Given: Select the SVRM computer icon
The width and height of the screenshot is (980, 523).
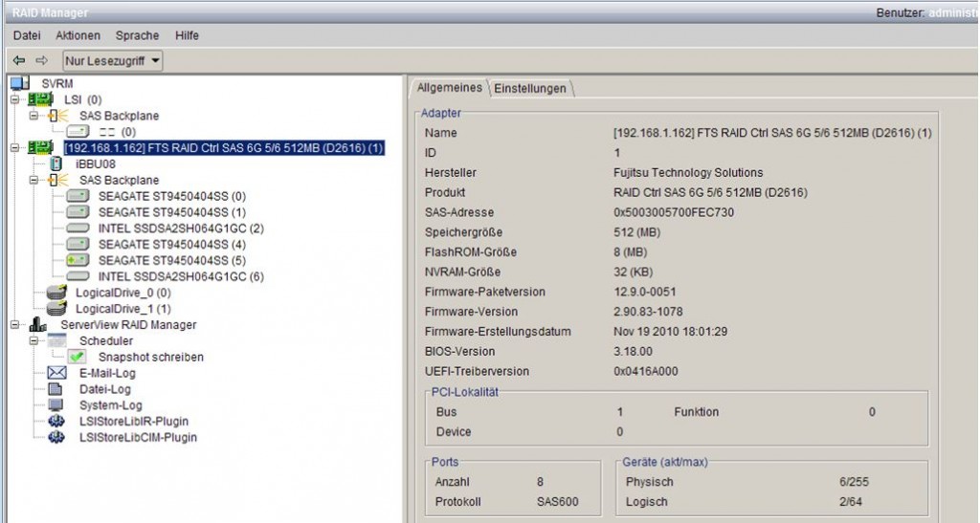Looking at the screenshot, I should click(20, 83).
